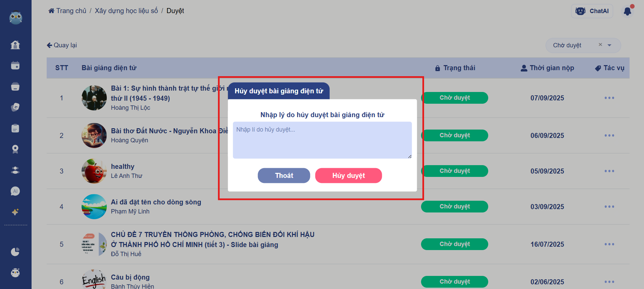
Task: Expand the Chờ duyệt status filter dropdown
Action: [609, 45]
